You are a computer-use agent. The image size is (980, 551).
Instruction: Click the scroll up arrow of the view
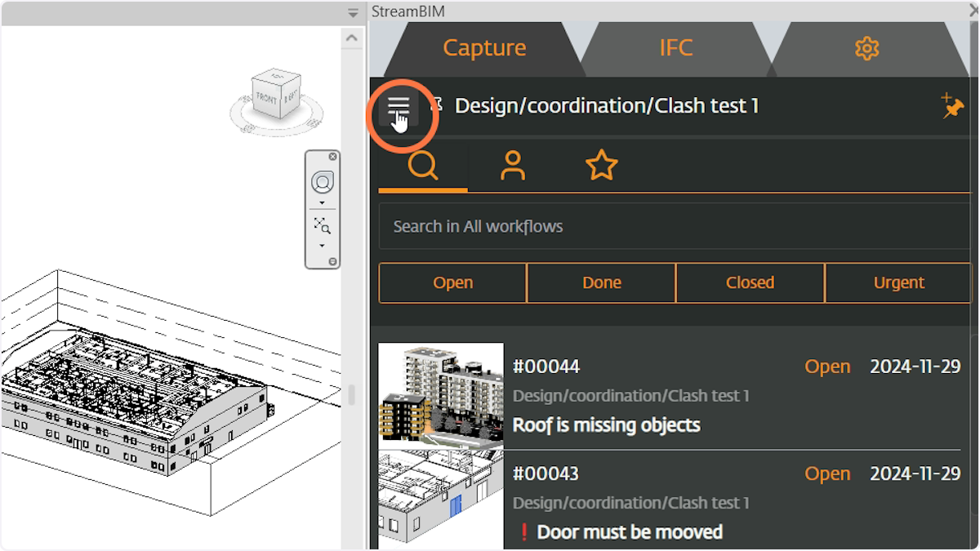tap(352, 38)
